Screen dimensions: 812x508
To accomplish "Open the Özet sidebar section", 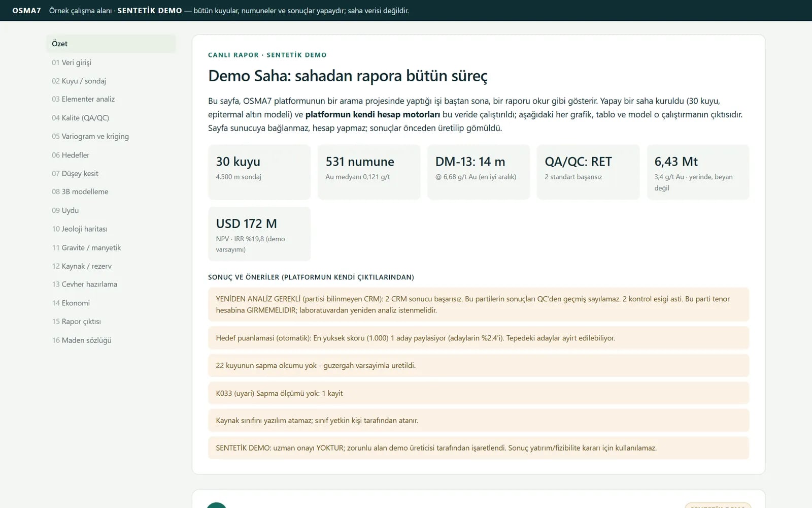I will click(x=111, y=44).
